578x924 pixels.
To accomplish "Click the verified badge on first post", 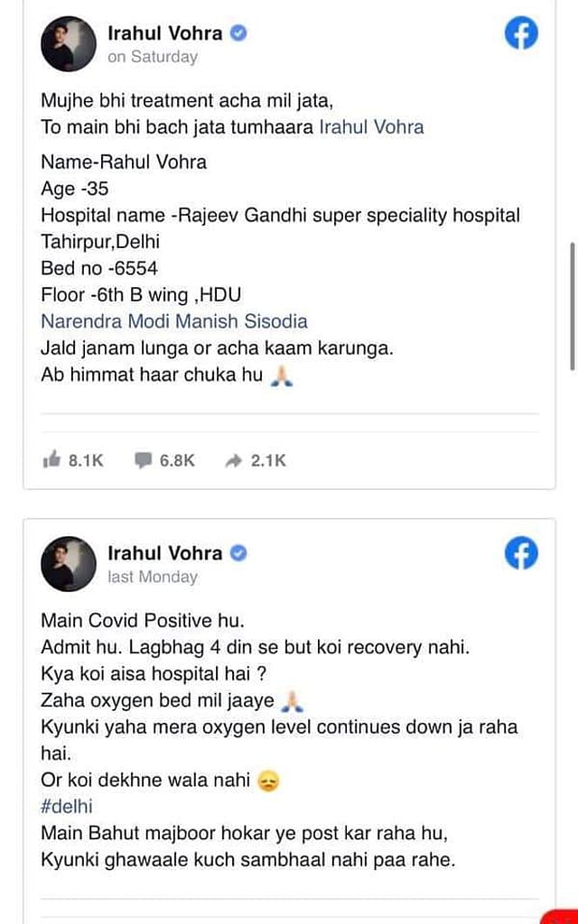I will click(238, 33).
